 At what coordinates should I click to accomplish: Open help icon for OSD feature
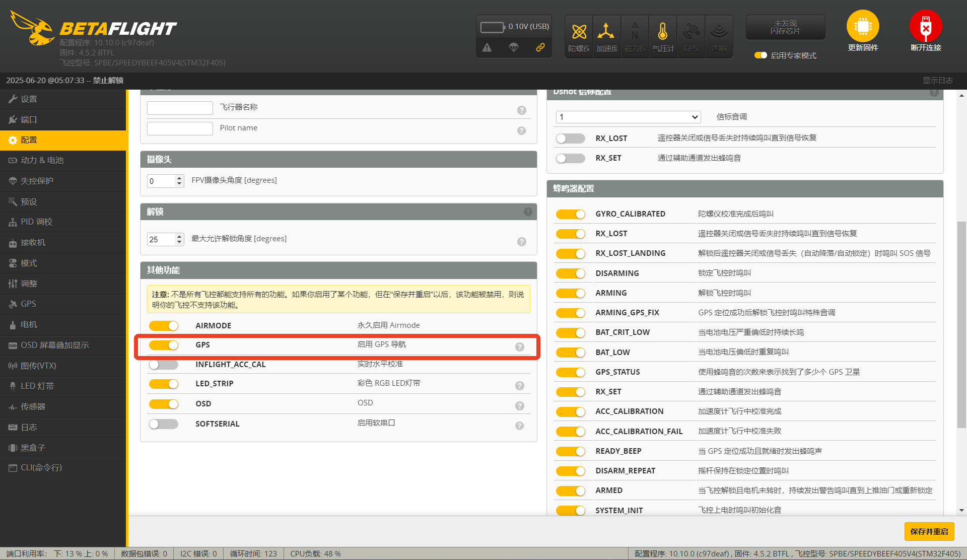pyautogui.click(x=520, y=406)
